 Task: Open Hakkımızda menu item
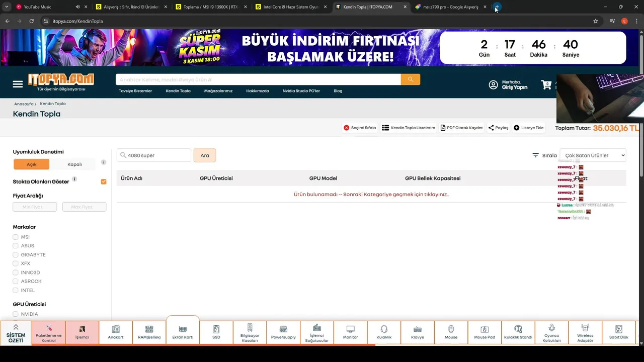point(258,91)
